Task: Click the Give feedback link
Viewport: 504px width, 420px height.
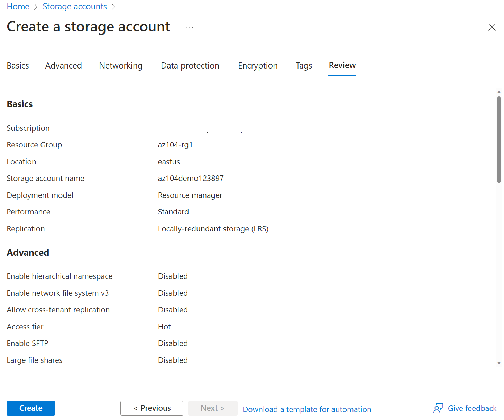Action: click(x=472, y=408)
